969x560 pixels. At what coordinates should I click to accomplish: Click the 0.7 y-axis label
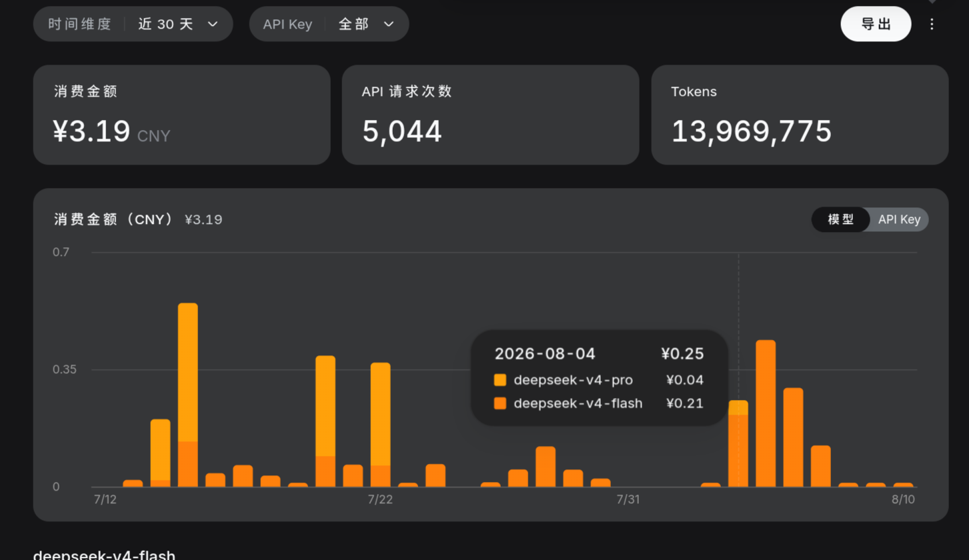click(x=61, y=252)
